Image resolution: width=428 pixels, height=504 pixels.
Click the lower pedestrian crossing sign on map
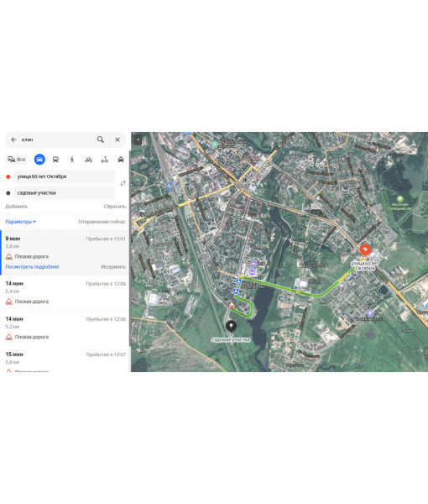[x=236, y=291]
